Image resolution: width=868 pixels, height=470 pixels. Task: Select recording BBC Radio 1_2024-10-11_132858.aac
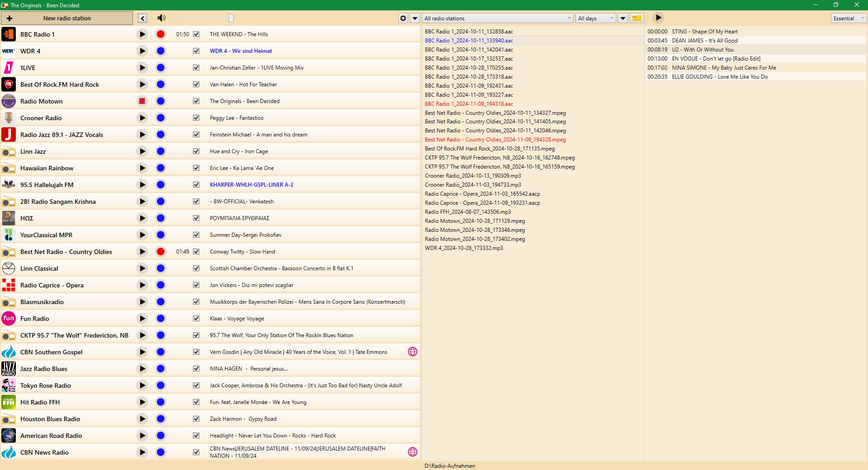point(469,32)
